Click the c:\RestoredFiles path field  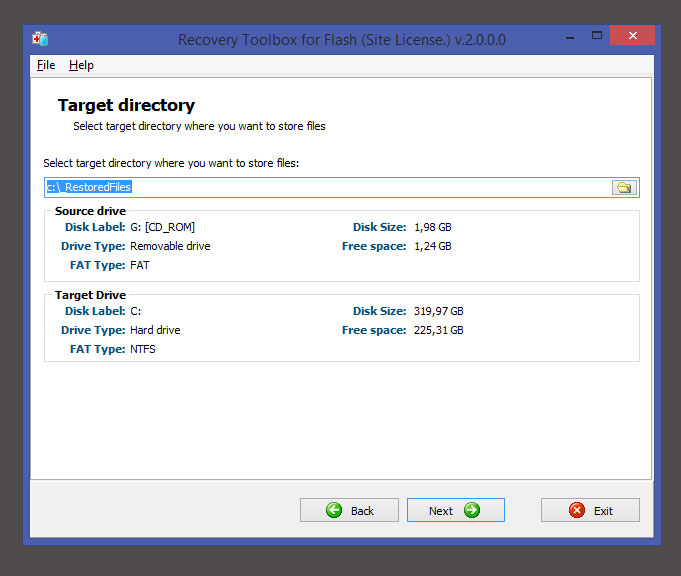coord(320,187)
